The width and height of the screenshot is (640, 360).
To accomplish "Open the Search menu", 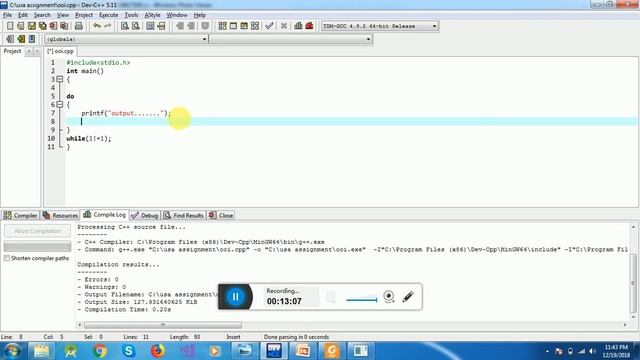I will tap(42, 15).
